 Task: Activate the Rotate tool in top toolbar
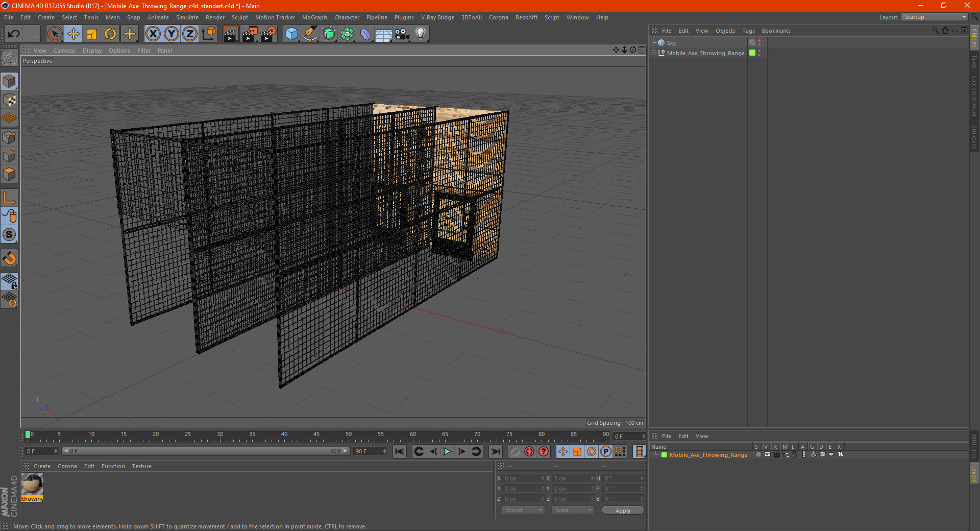click(x=110, y=34)
